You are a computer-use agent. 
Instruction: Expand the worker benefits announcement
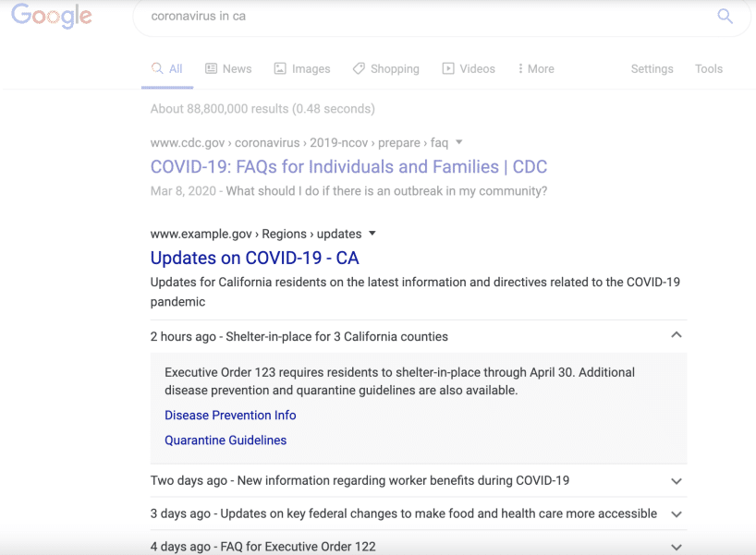tap(677, 481)
